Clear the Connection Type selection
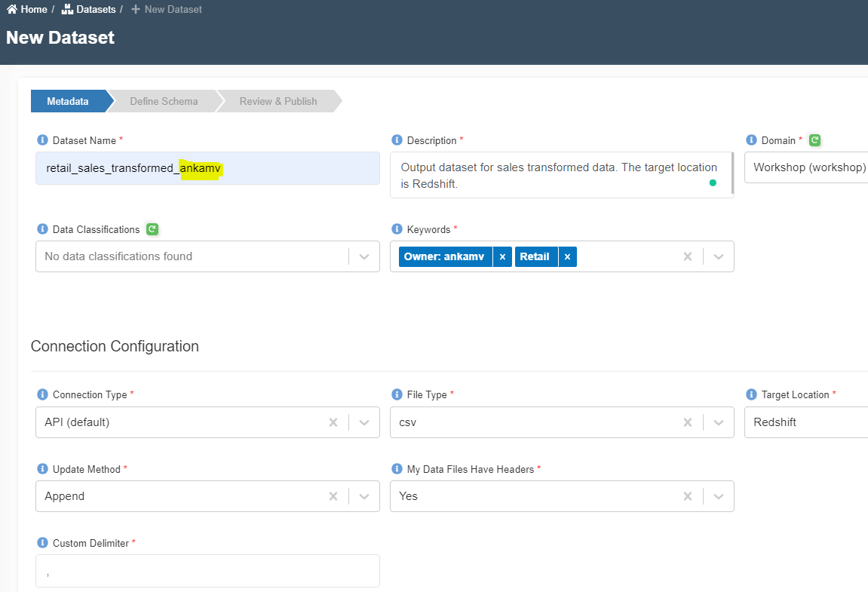This screenshot has height=592, width=868. 333,422
